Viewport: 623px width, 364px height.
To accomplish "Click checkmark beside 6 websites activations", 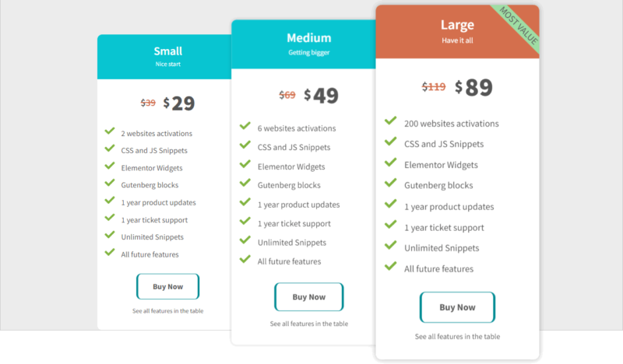I will pos(245,126).
